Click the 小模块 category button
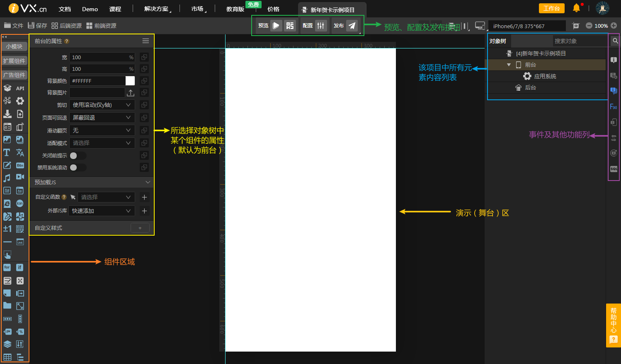The width and height of the screenshot is (621, 364). (15, 46)
